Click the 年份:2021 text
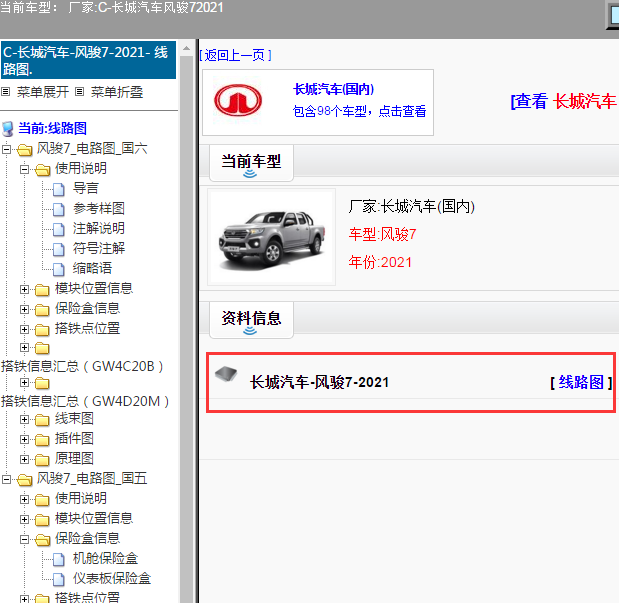 click(380, 262)
